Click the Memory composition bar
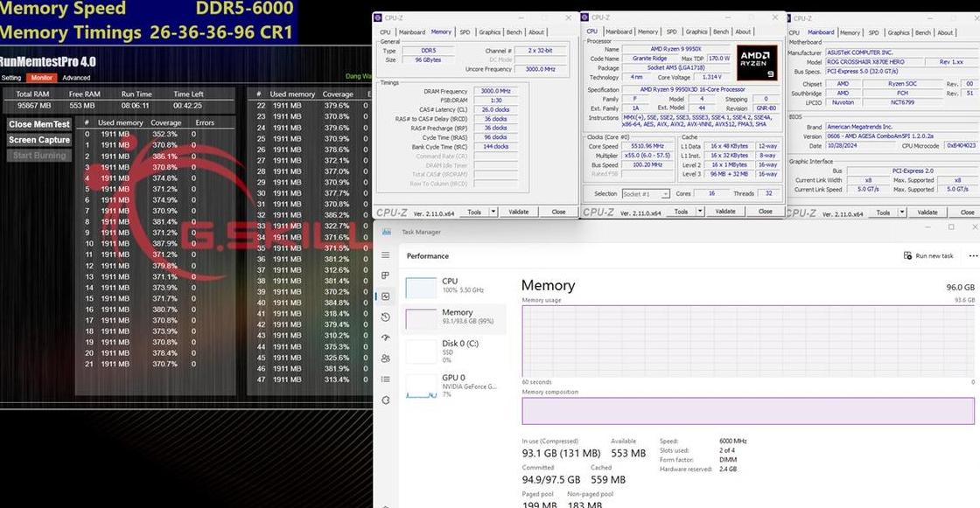980x508 pixels. pos(748,411)
